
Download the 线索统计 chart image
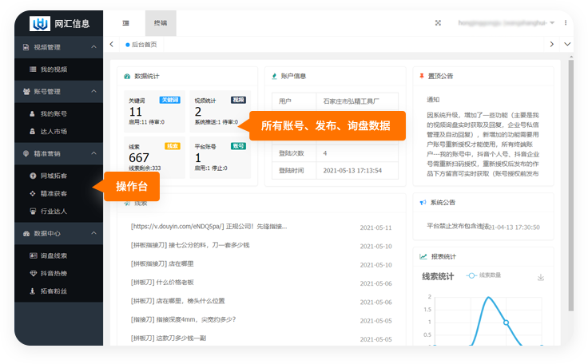click(x=541, y=278)
